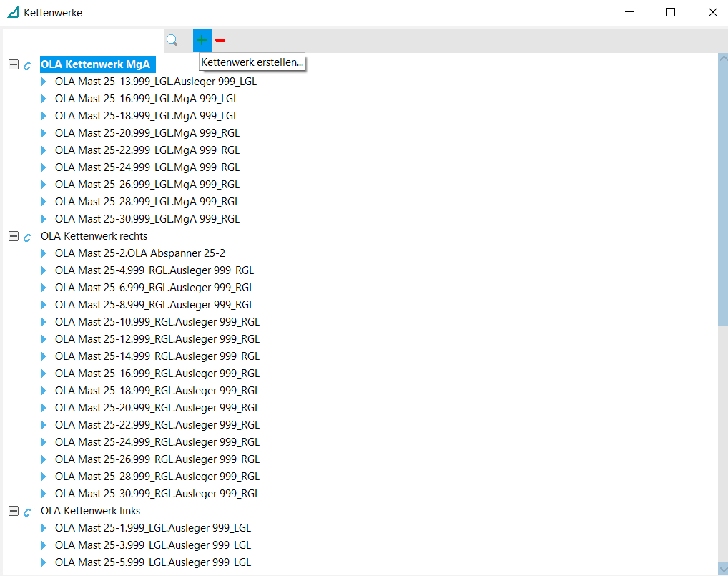Collapse the OLA Kettenwerk links tree node

pos(13,511)
